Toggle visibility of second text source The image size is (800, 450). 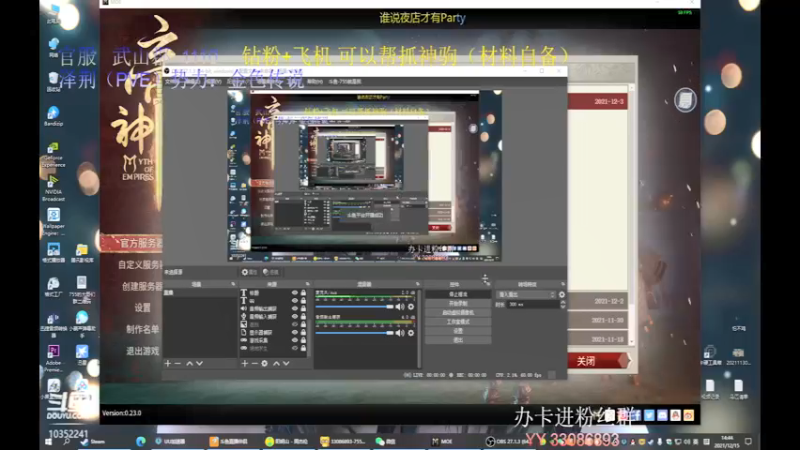(x=294, y=301)
